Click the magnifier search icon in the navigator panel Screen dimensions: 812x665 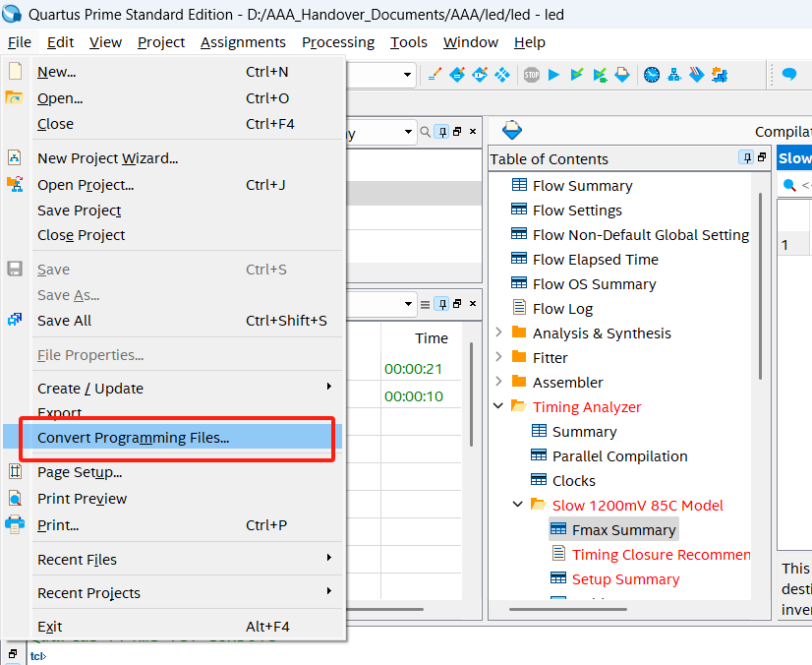[425, 132]
